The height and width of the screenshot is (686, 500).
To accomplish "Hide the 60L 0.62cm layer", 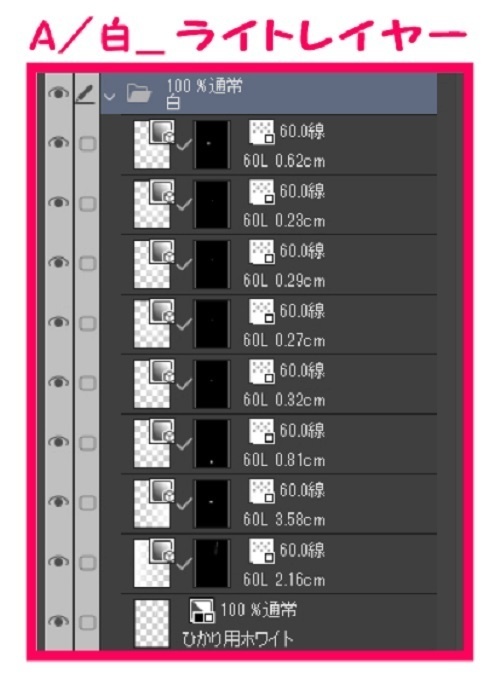I will [x=59, y=143].
